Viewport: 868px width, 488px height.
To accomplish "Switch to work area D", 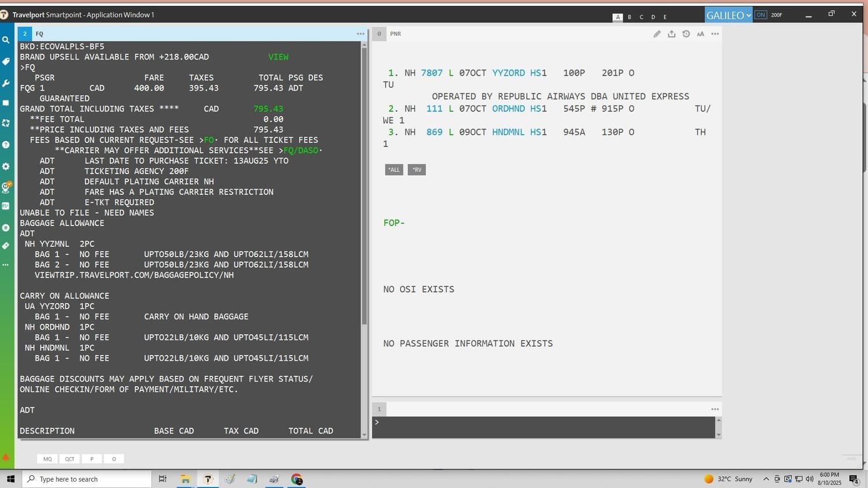I will tap(653, 17).
